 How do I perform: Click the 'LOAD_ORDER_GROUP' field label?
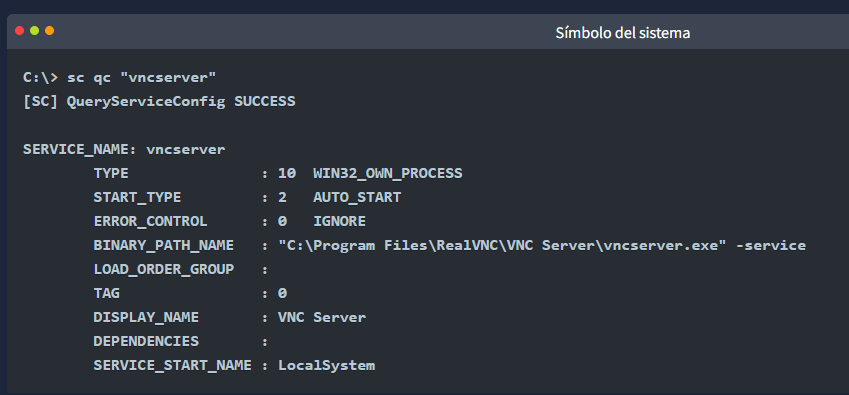tap(164, 269)
